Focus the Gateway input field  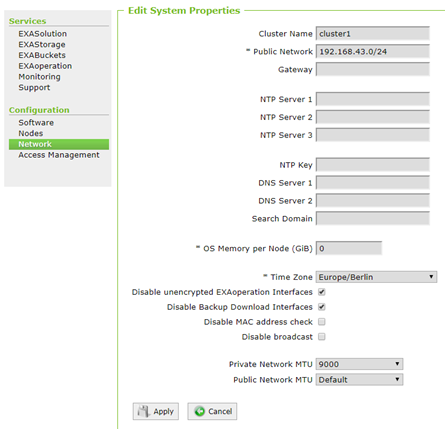coord(373,69)
